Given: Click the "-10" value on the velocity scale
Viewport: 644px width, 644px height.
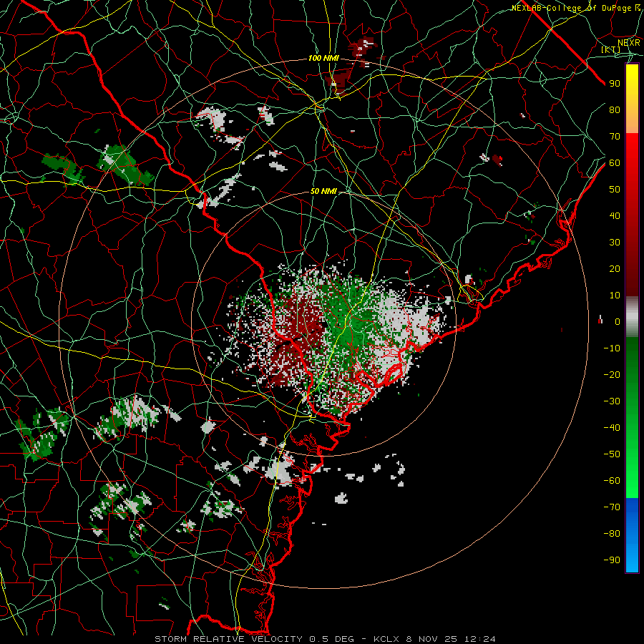Looking at the screenshot, I should (612, 348).
